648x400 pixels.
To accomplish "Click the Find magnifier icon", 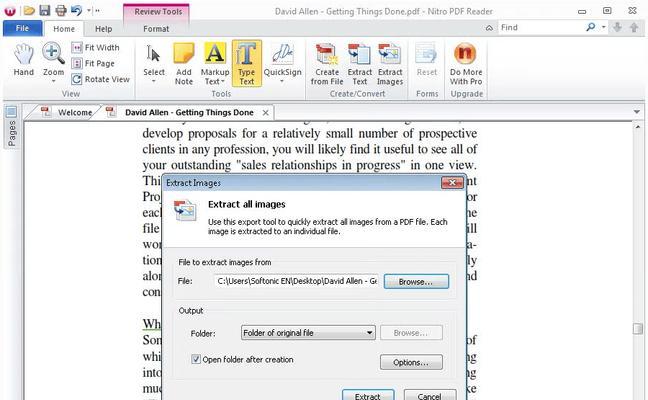I will [x=591, y=27].
